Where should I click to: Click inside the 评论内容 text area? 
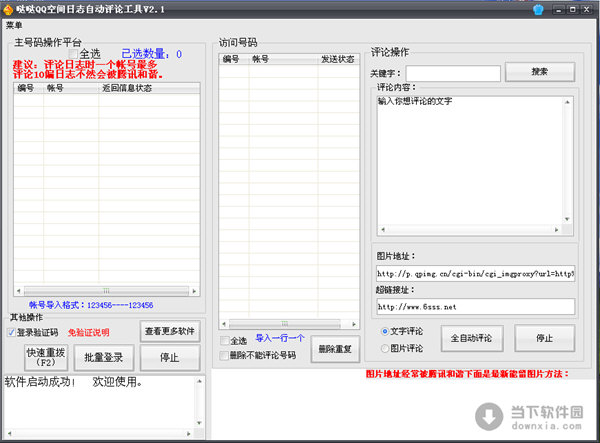pyautogui.click(x=471, y=161)
